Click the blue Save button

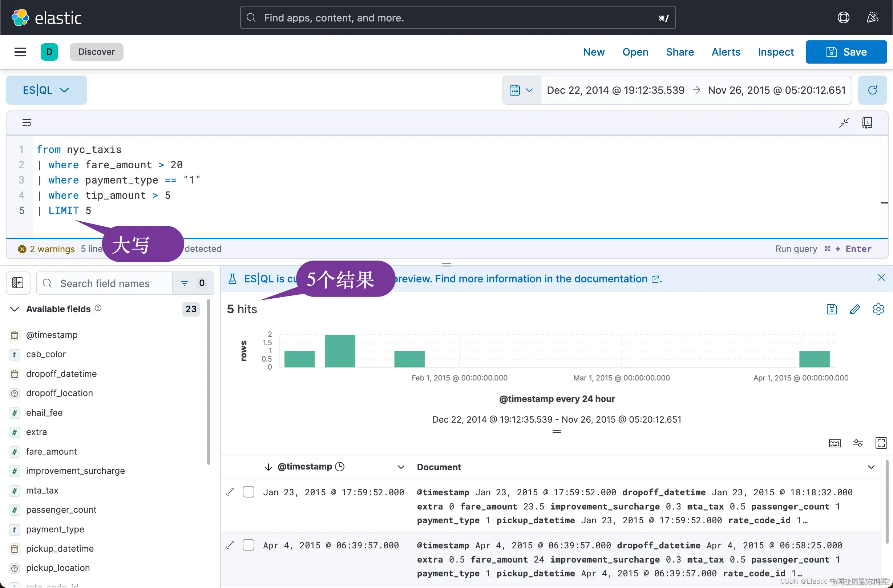pyautogui.click(x=846, y=52)
